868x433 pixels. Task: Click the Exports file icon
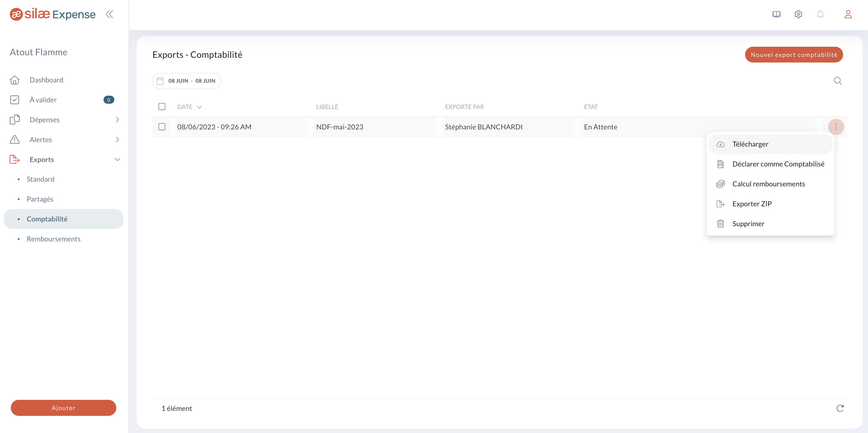click(14, 159)
